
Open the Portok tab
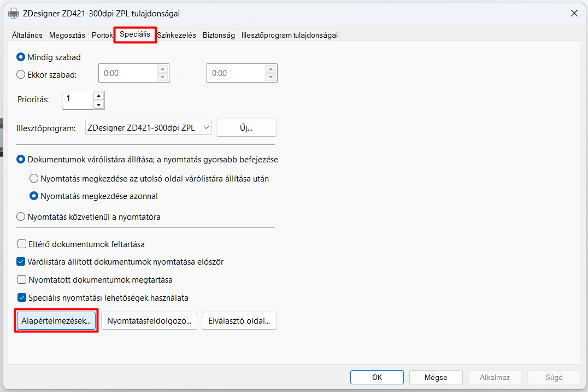pyautogui.click(x=102, y=35)
